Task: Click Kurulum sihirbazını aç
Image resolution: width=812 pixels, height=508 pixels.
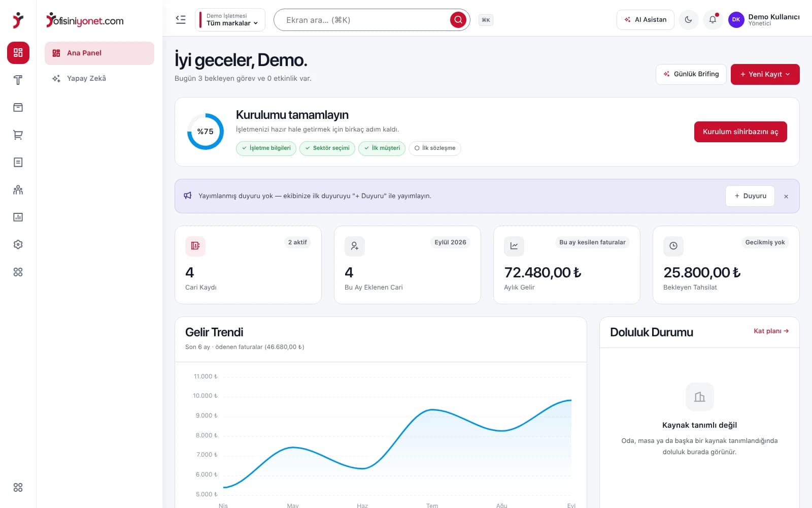Action: tap(740, 132)
